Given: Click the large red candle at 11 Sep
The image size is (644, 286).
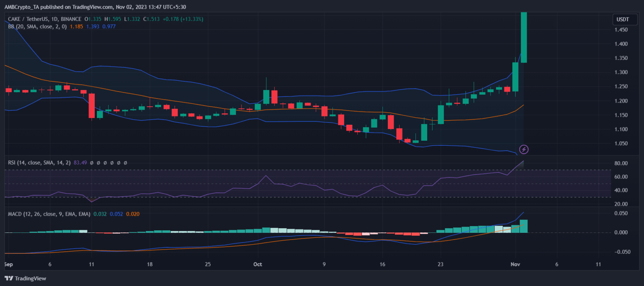Looking at the screenshot, I should [91, 106].
